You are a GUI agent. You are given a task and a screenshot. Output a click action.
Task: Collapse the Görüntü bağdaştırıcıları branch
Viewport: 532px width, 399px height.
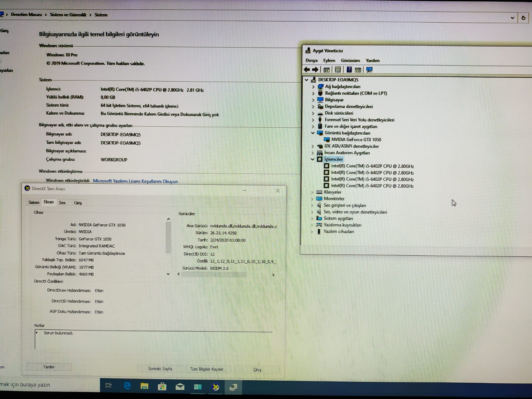(x=313, y=133)
